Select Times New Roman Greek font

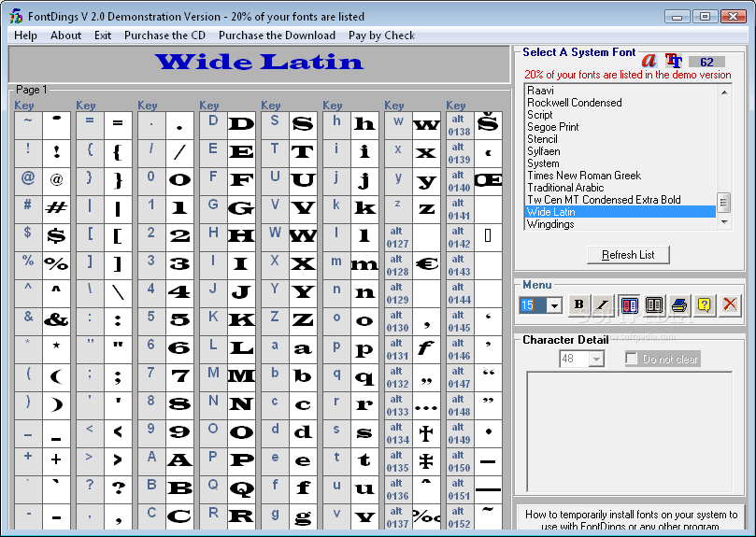(x=620, y=176)
